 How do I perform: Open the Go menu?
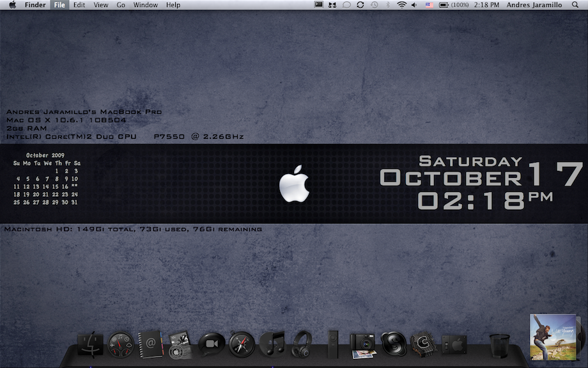point(121,5)
